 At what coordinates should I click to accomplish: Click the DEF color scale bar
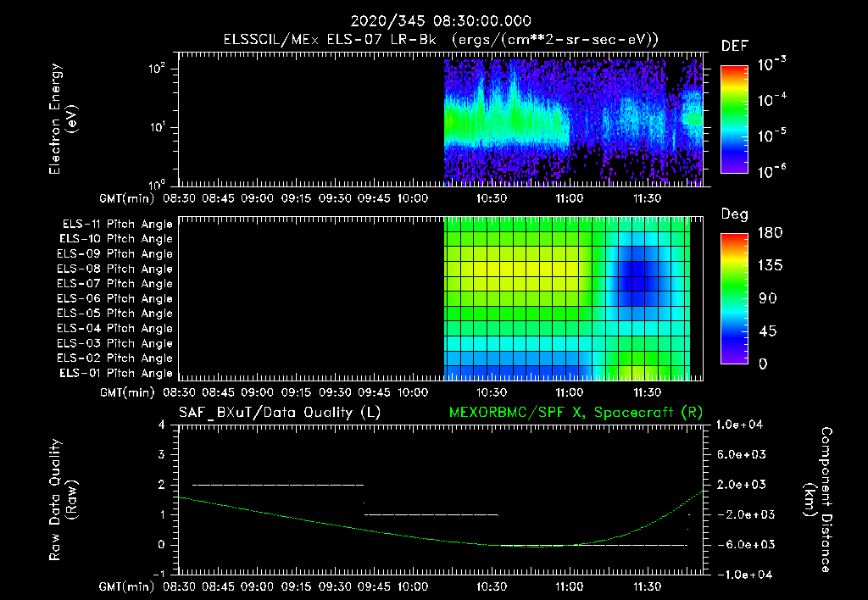(734, 119)
